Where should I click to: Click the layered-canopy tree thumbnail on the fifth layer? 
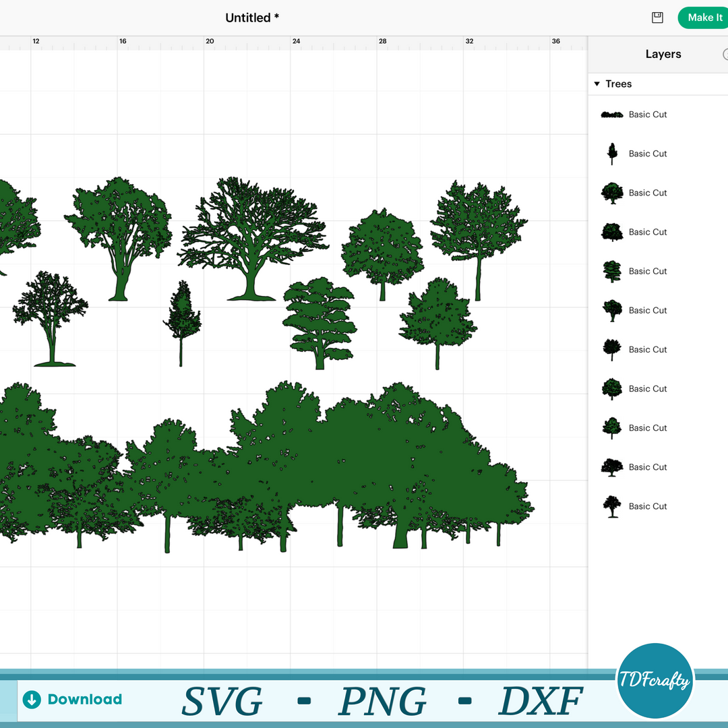611,271
